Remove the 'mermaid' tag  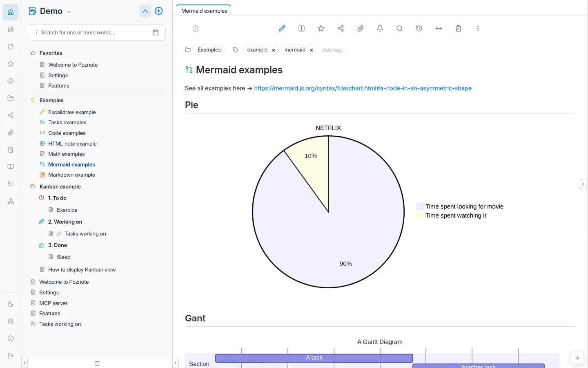[x=311, y=50]
